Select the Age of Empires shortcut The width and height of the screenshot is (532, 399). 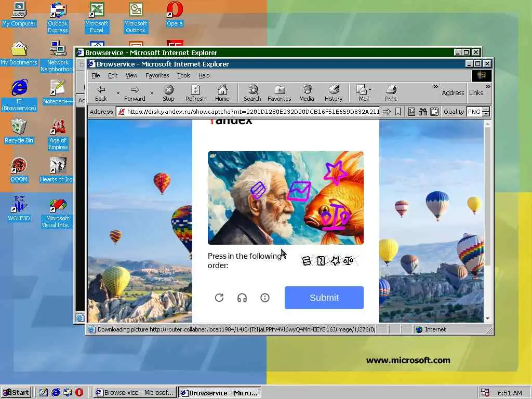click(x=58, y=135)
